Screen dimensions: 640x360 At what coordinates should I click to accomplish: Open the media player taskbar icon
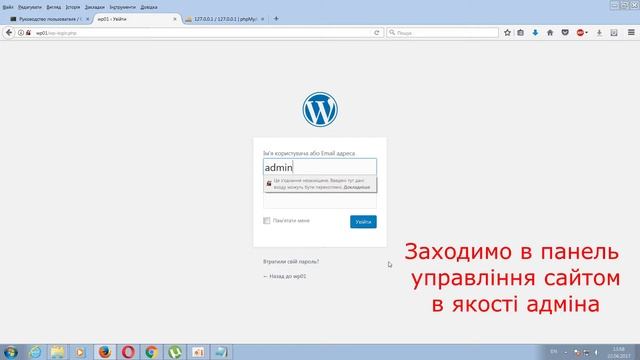coord(80,352)
